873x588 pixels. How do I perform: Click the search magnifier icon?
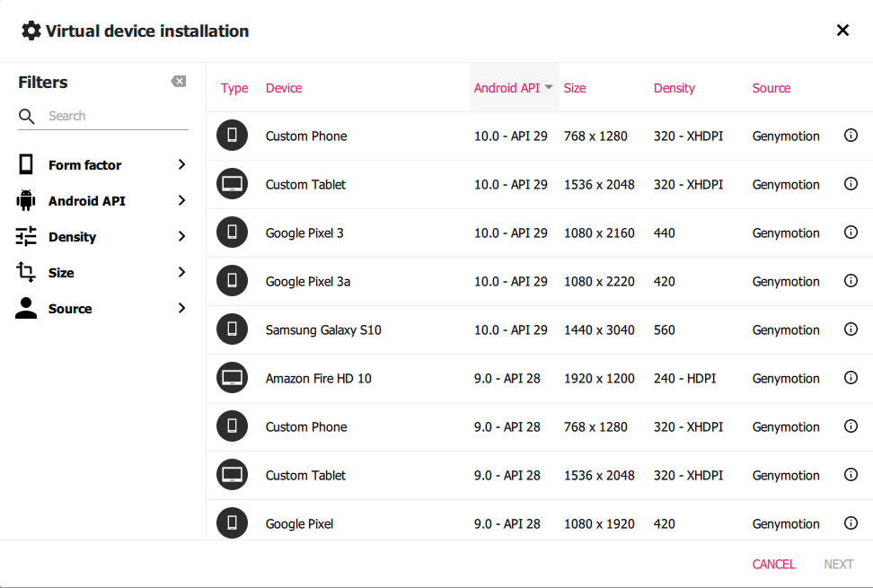pos(27,116)
